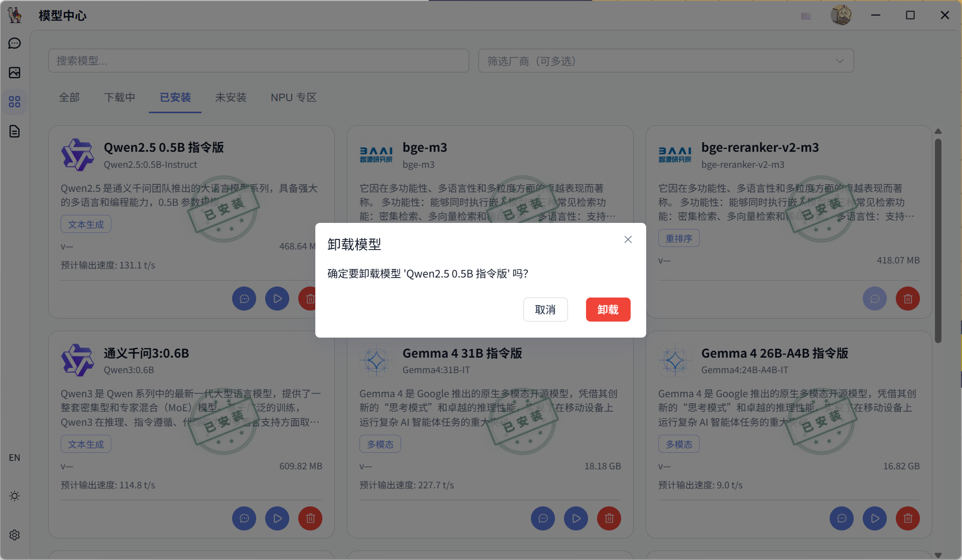The height and width of the screenshot is (560, 962).
Task: Open the image page in left sidebar
Action: [x=15, y=73]
